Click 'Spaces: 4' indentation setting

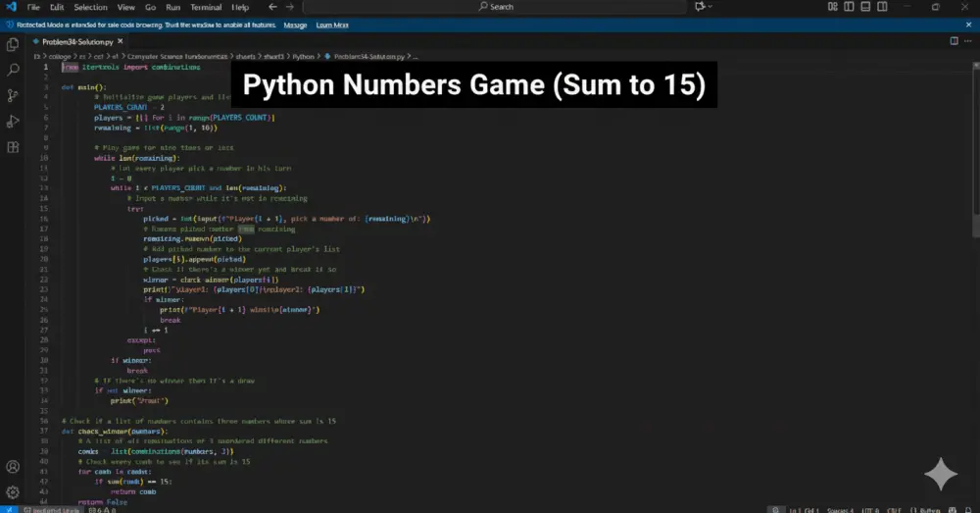pos(840,510)
